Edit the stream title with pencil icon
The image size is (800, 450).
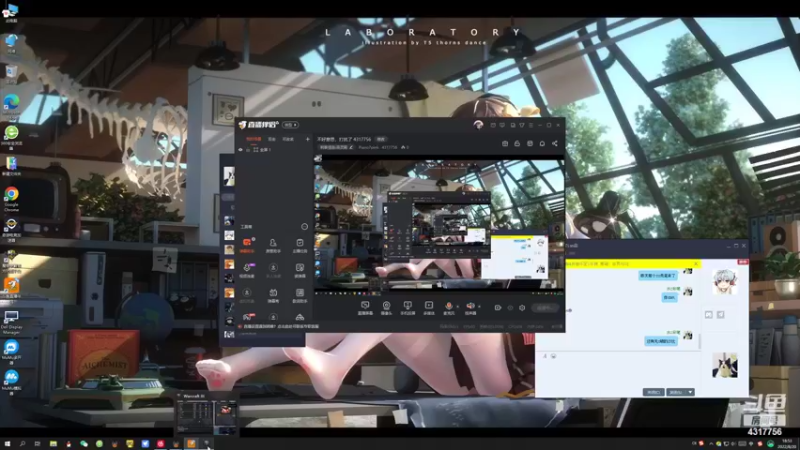(x=351, y=147)
